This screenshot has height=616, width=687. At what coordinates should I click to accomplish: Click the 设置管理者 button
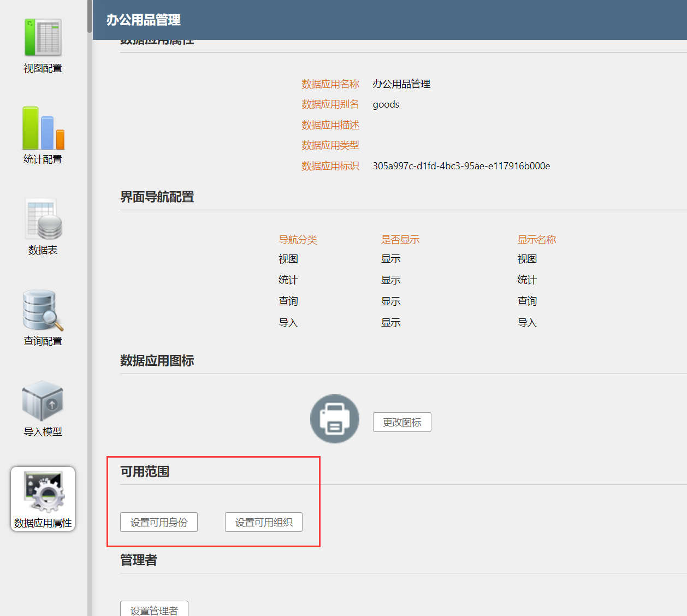point(154,609)
